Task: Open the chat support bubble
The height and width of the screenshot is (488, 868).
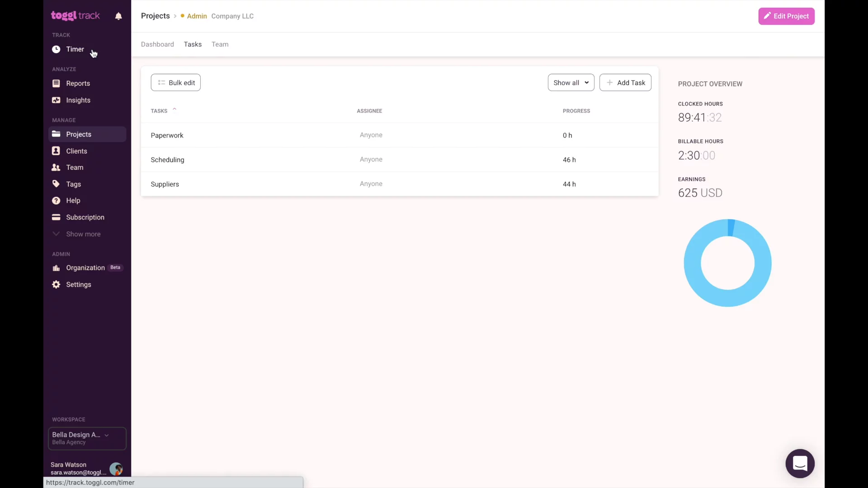Action: click(800, 464)
